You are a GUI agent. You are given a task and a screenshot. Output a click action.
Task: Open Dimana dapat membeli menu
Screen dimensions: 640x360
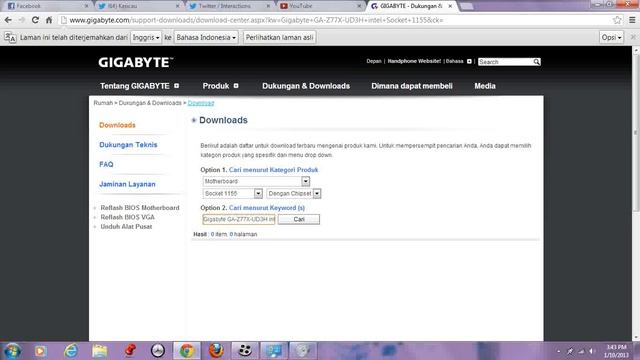pos(412,86)
